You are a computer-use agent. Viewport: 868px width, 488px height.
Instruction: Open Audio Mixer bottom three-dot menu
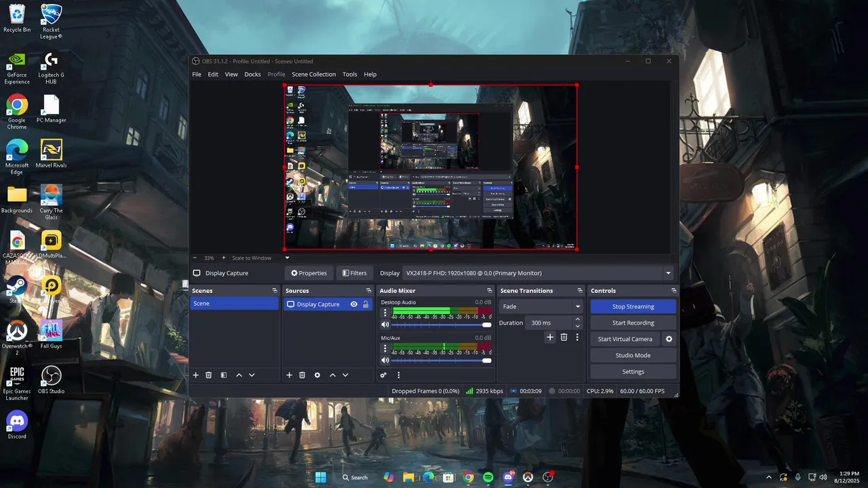point(399,375)
